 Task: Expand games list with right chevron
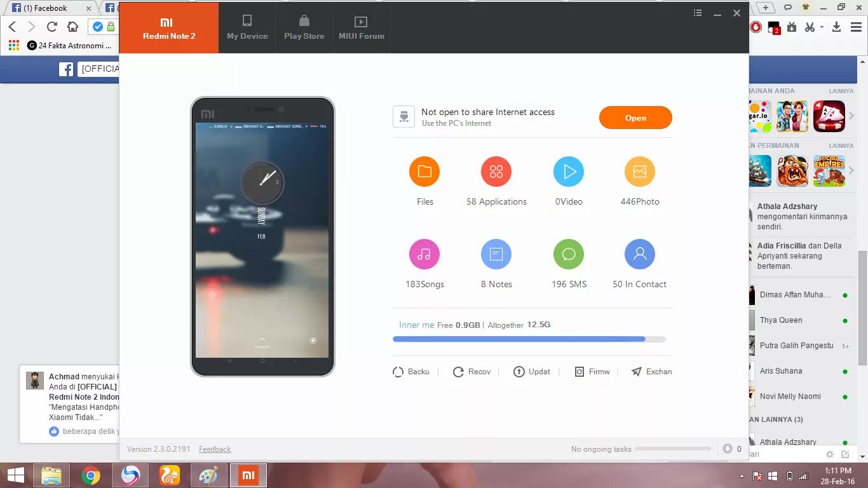(851, 116)
